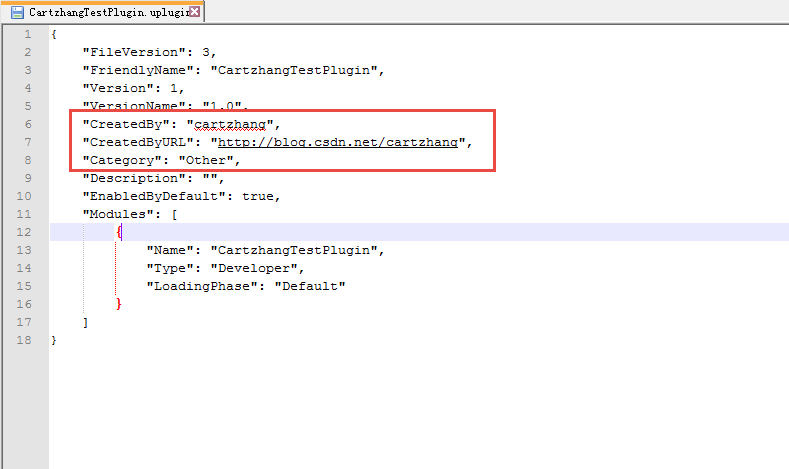Click the true value on line 10
The width and height of the screenshot is (789, 469).
[x=258, y=196]
